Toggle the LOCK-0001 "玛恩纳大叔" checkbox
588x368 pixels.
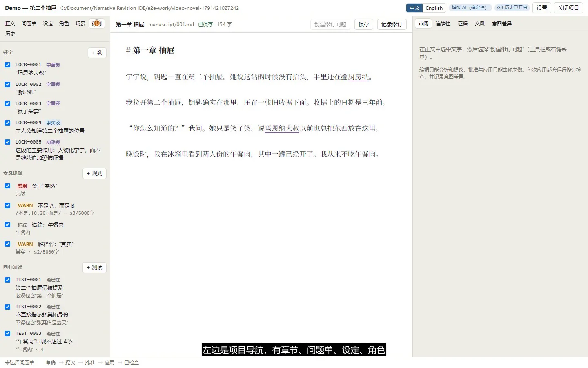(x=7, y=65)
